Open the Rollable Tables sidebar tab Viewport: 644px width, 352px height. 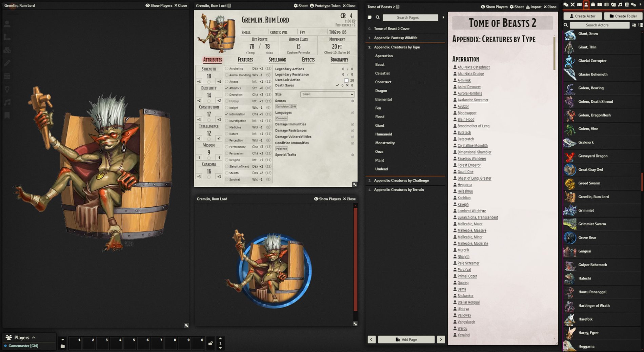point(606,5)
